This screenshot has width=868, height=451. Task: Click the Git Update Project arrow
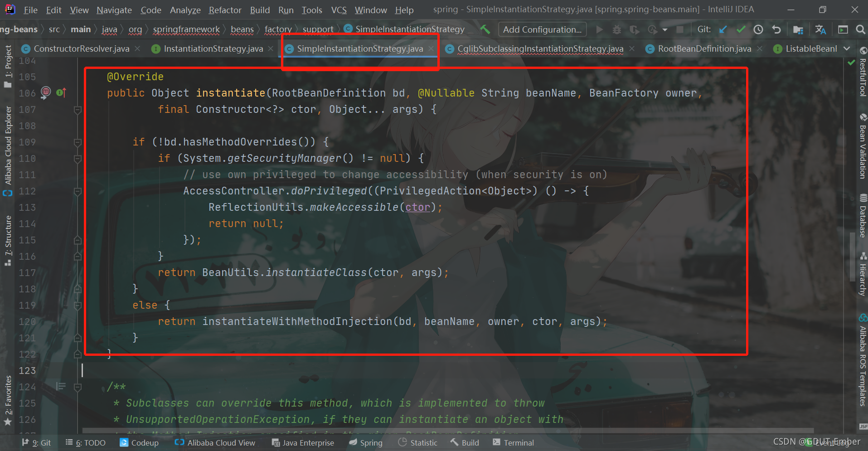coord(723,29)
